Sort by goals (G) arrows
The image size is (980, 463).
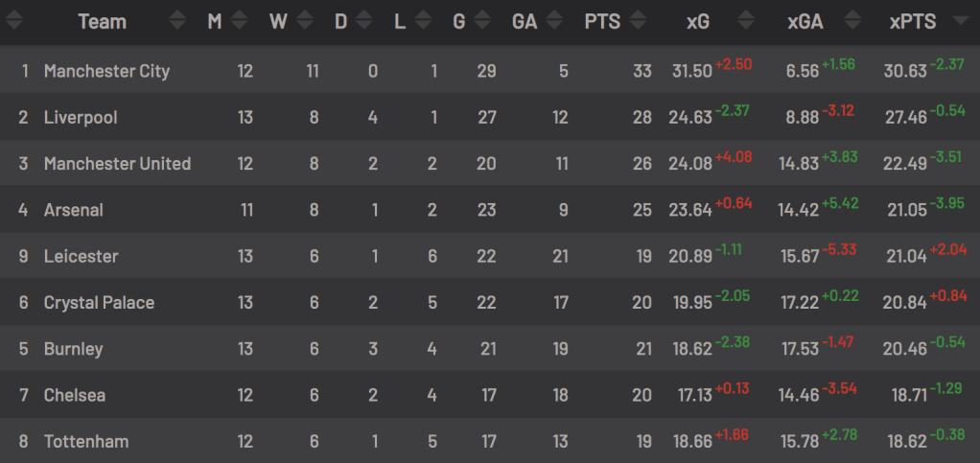point(482,21)
